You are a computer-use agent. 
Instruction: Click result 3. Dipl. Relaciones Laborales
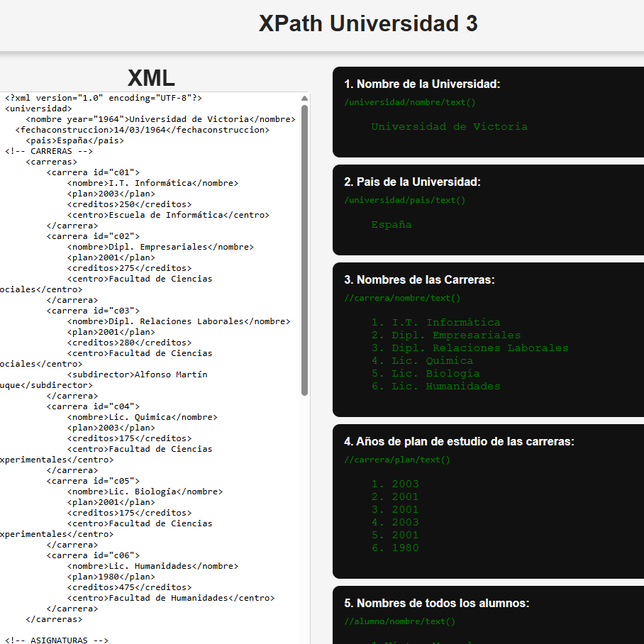[470, 348]
